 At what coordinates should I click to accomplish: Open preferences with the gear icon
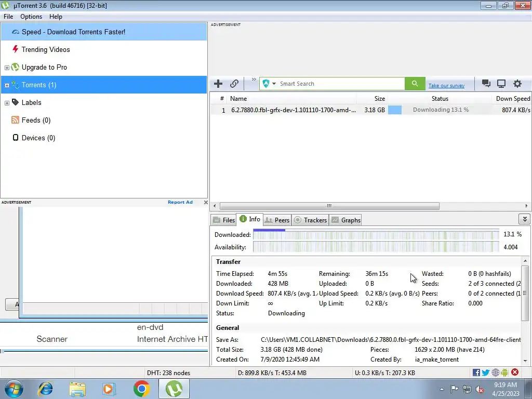pos(517,84)
